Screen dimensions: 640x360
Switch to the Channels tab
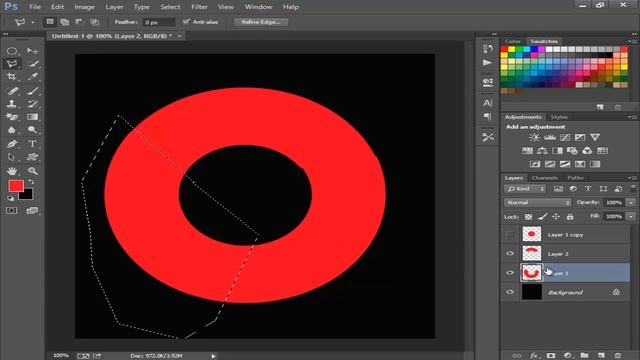coord(545,178)
